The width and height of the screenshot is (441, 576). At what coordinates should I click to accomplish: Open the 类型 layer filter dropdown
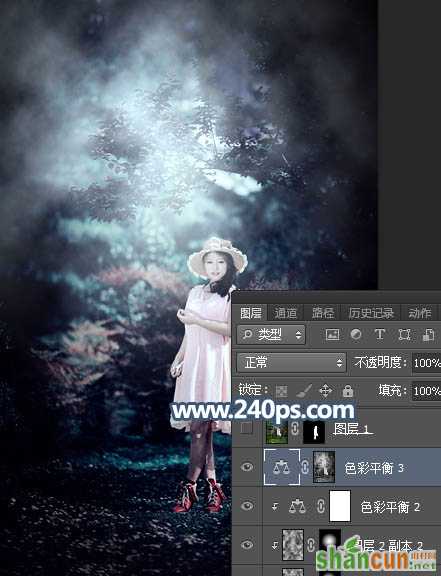(x=271, y=334)
